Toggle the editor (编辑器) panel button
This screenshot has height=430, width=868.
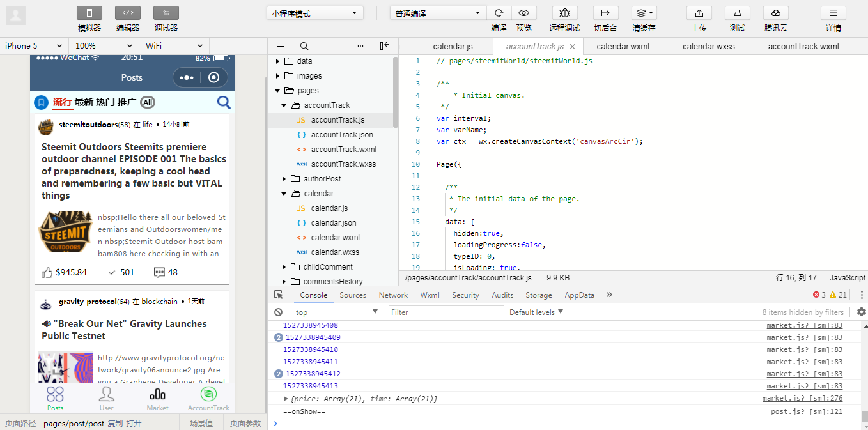click(x=128, y=13)
